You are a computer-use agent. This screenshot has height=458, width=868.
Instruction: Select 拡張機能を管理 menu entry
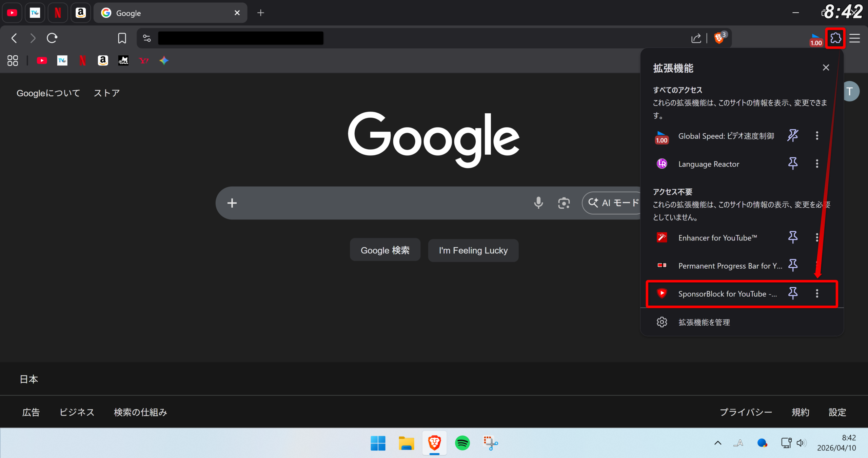(x=704, y=322)
